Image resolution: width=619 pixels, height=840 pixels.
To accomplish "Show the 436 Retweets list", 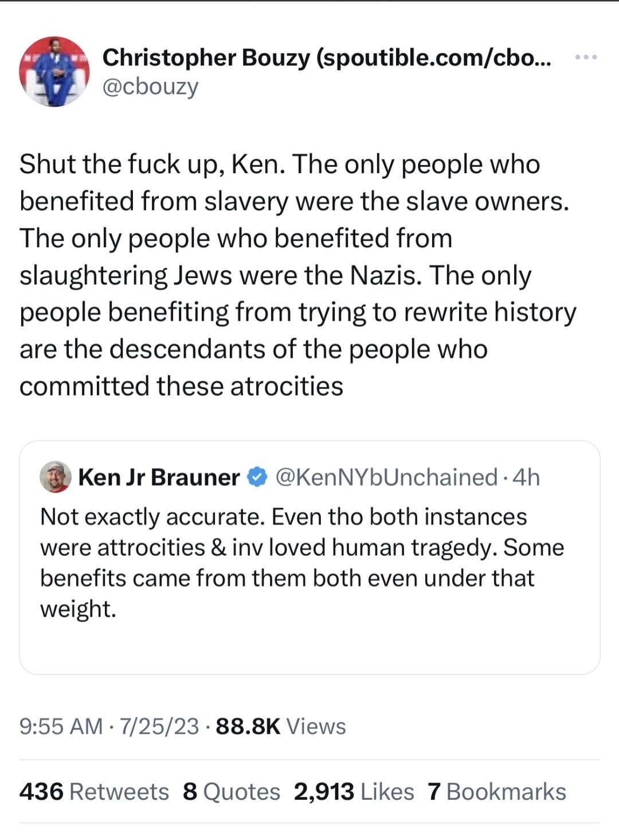I will 94,792.
